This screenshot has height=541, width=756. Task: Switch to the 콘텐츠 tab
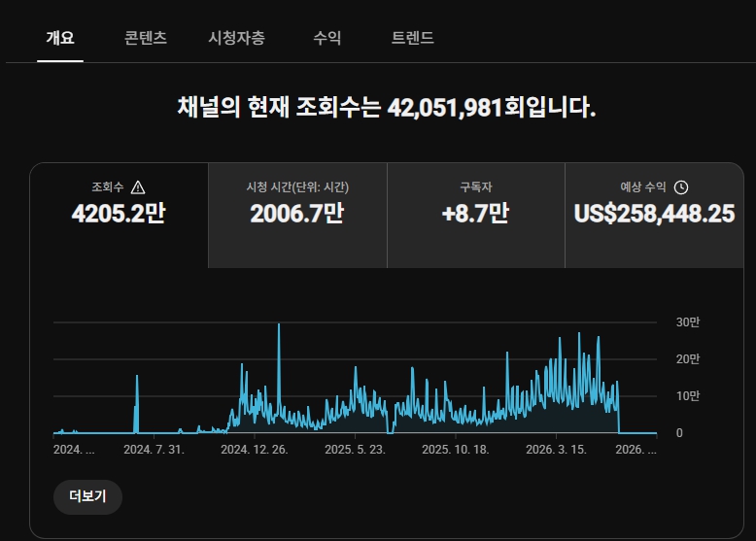click(146, 38)
